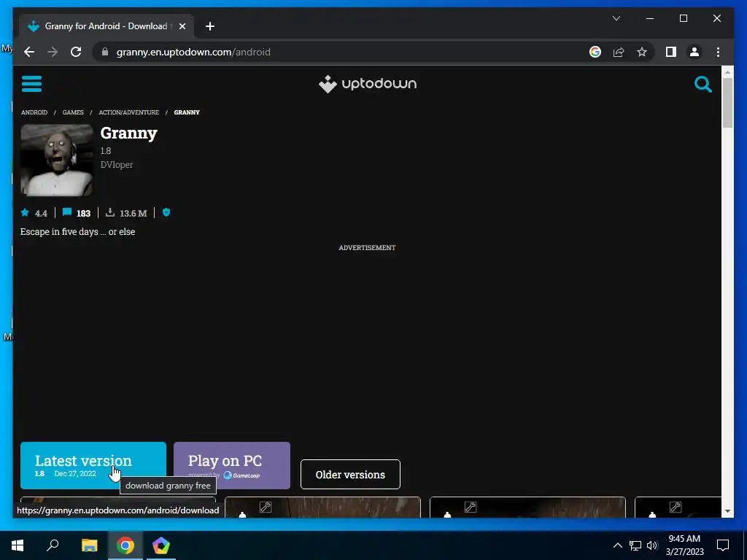Click the 'Escape in five days' tagline

pyautogui.click(x=77, y=232)
